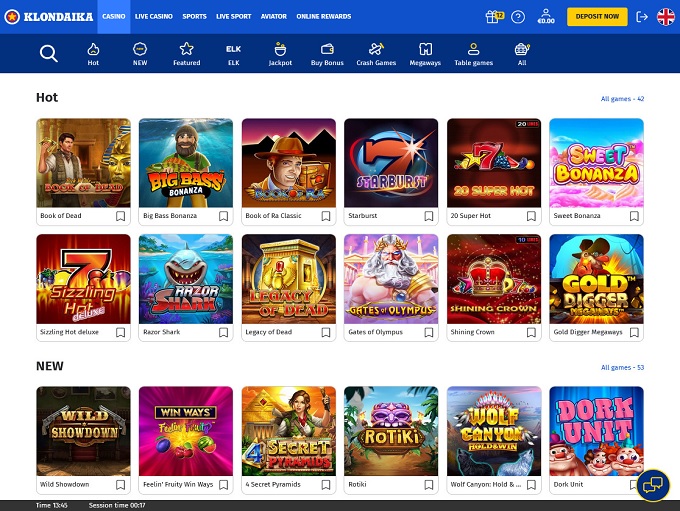Click the logout arrow icon
The width and height of the screenshot is (680, 511).
pyautogui.click(x=642, y=17)
